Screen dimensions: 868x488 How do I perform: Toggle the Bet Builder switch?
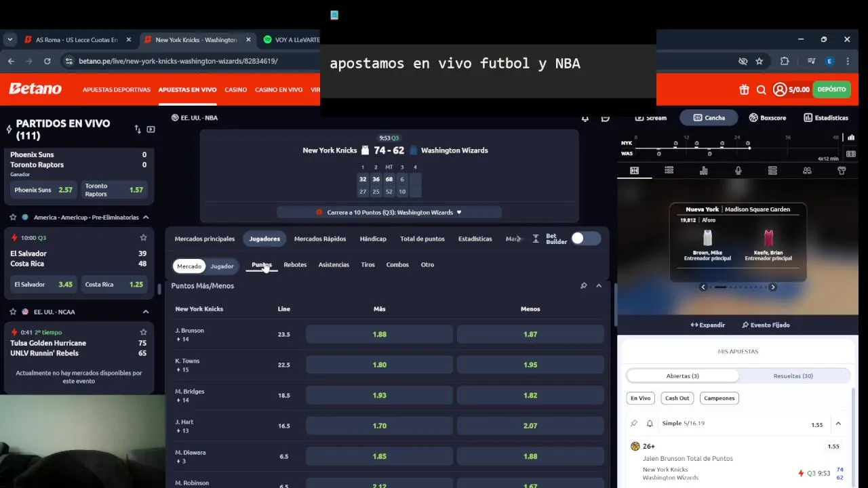click(x=586, y=238)
